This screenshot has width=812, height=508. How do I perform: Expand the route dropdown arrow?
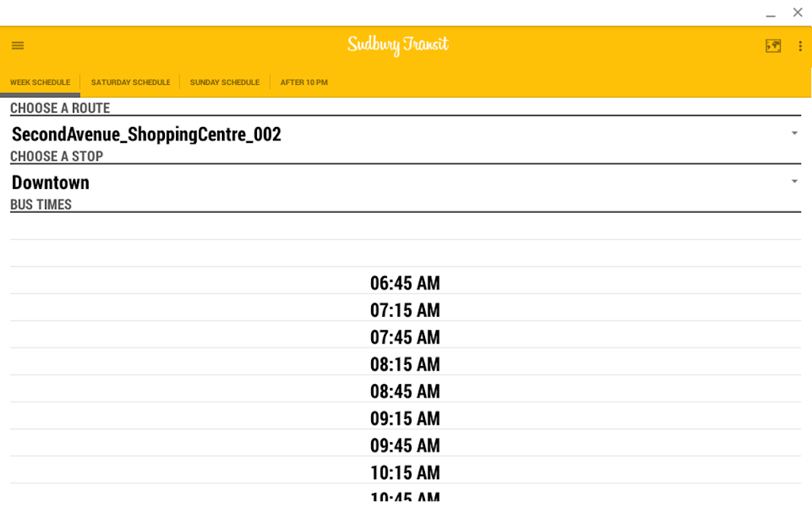pos(794,133)
